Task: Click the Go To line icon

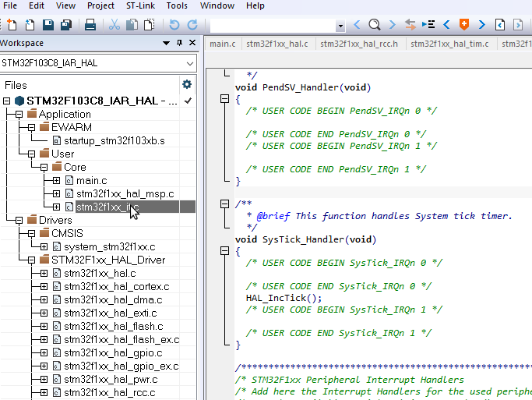Action: [428, 25]
